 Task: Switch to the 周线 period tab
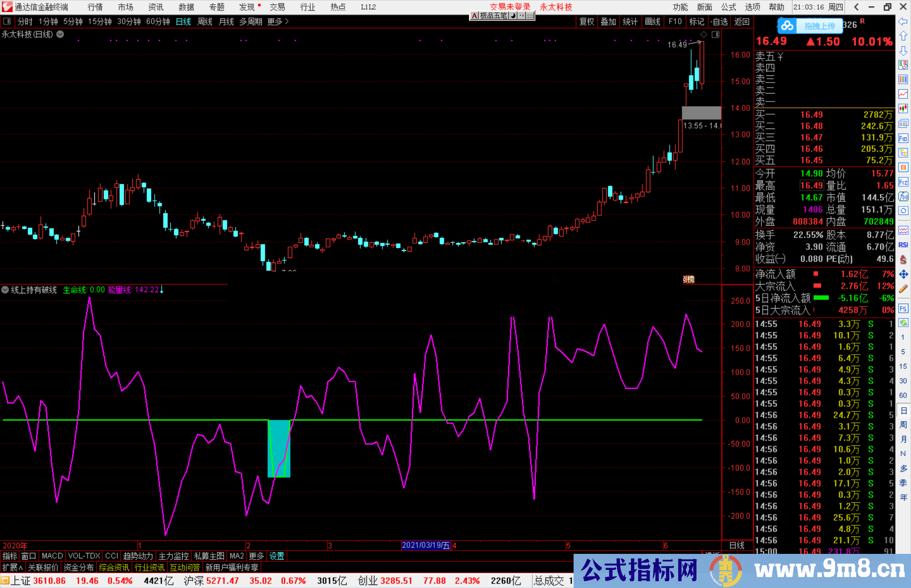205,21
